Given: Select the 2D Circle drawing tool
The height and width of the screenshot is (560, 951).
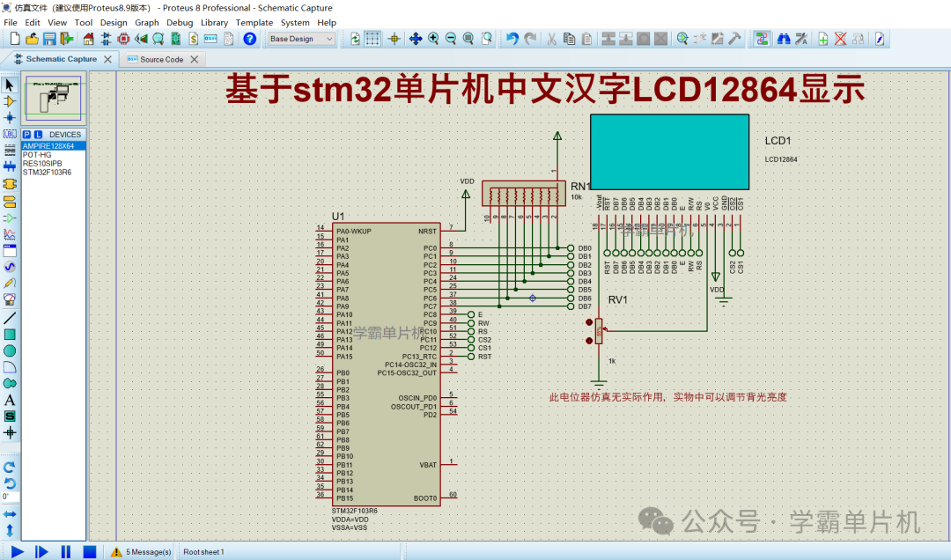Looking at the screenshot, I should pyautogui.click(x=10, y=350).
